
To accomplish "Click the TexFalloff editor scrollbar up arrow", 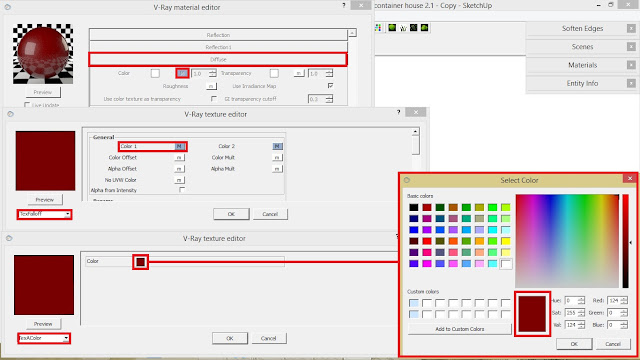I will 415,132.
